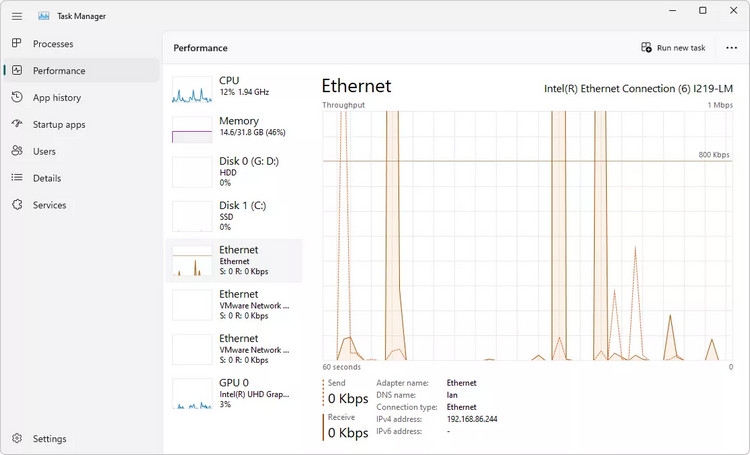Click '14.6/31.8 GB (46%)' memory usage
Screen dimensions: 750x455
[x=253, y=132]
